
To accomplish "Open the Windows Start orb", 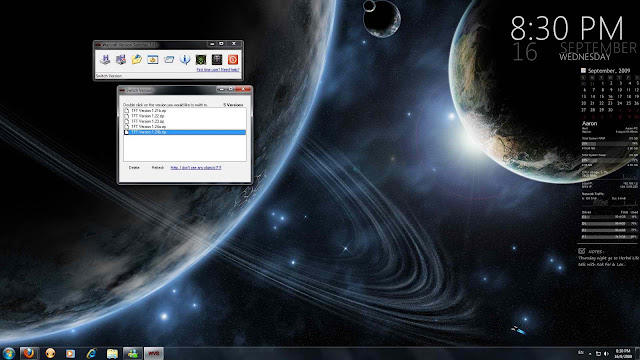I will 9,353.
